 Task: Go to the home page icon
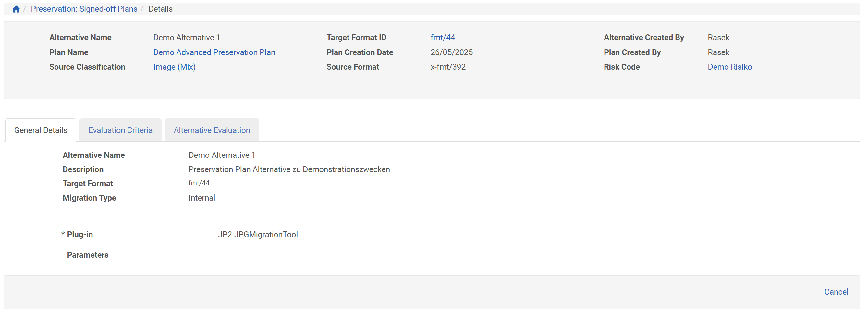16,9
